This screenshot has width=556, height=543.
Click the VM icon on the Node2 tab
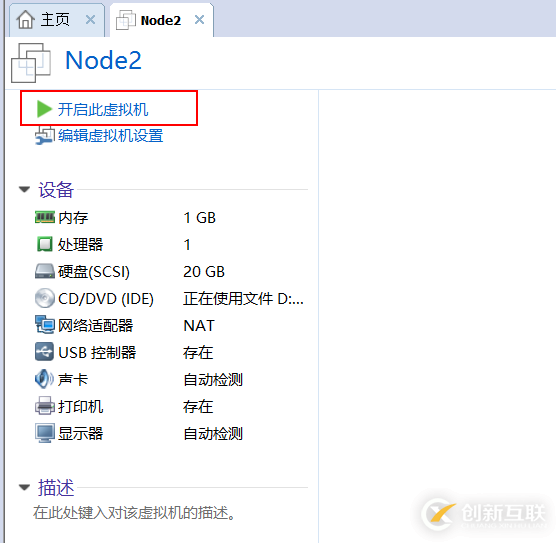tap(126, 20)
